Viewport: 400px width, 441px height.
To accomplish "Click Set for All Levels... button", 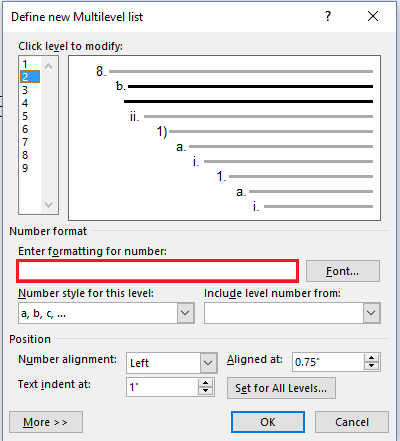I will click(x=281, y=388).
